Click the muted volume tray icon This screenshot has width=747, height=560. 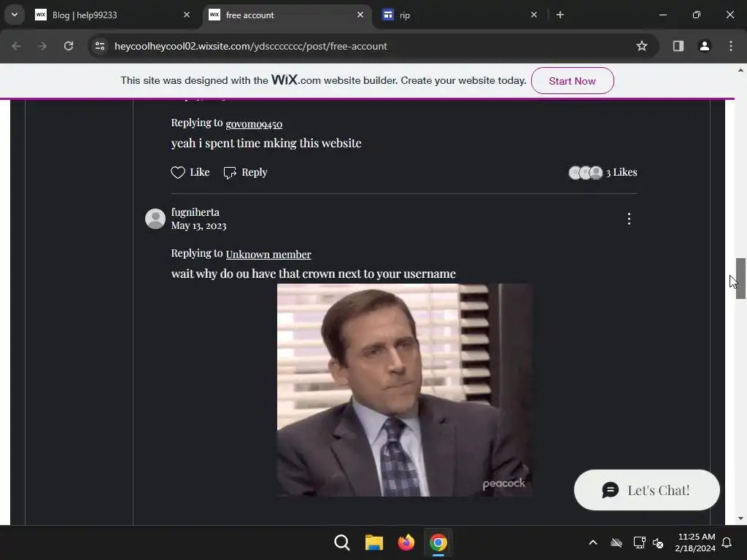point(658,542)
